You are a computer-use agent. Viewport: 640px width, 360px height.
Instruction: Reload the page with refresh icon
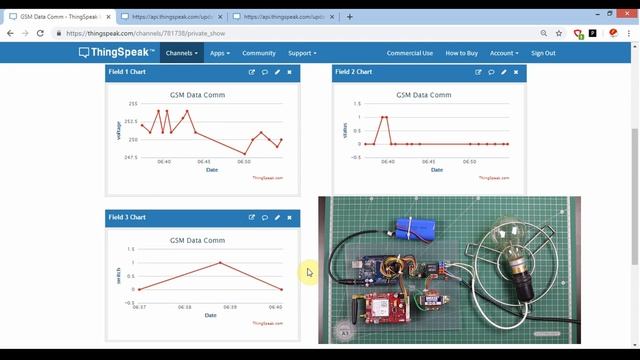click(x=40, y=33)
